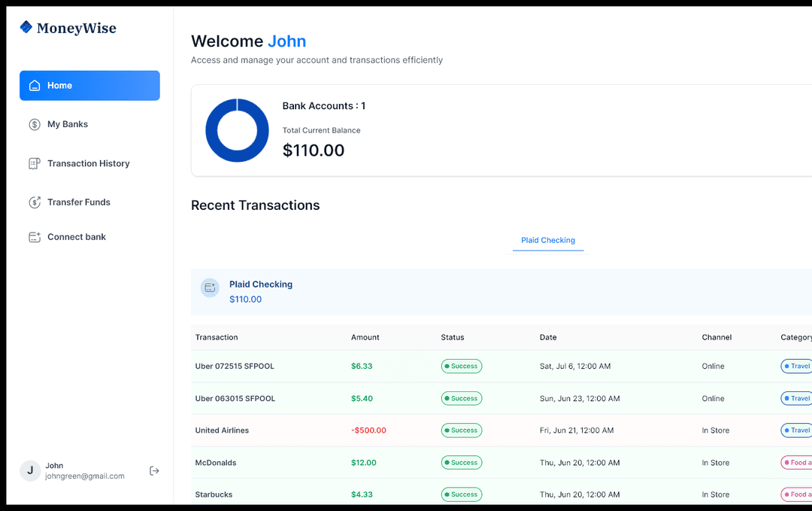Click the Recent Transactions heading
This screenshot has width=812, height=511.
pyautogui.click(x=256, y=205)
